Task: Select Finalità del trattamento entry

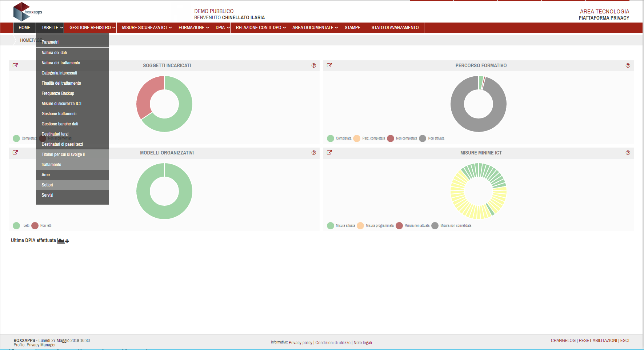Action: pyautogui.click(x=72, y=83)
